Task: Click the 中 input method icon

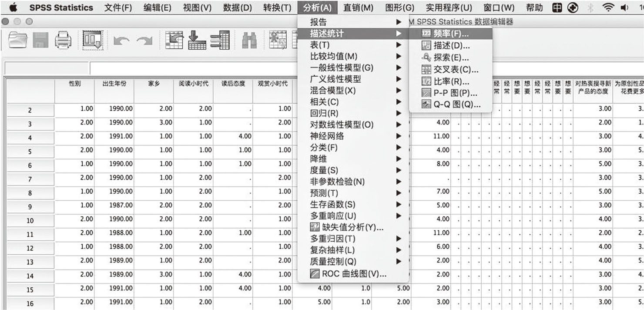Action: (x=557, y=7)
